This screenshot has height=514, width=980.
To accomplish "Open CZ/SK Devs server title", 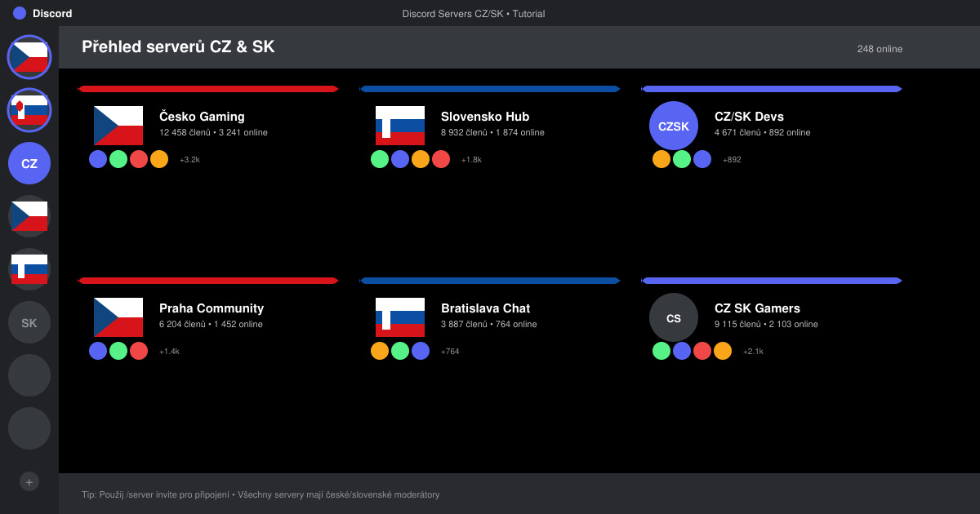I will [749, 117].
